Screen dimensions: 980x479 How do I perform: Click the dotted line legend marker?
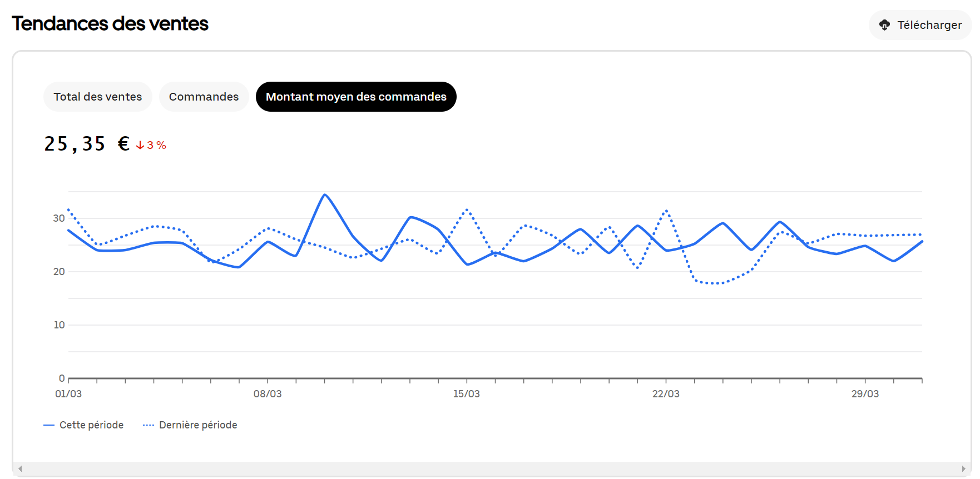click(148, 425)
